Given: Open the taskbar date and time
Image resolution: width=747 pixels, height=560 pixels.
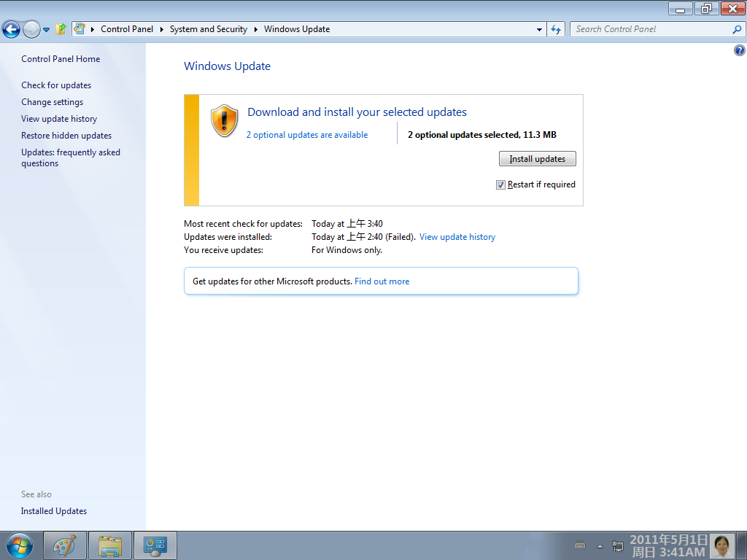Looking at the screenshot, I should [x=668, y=545].
